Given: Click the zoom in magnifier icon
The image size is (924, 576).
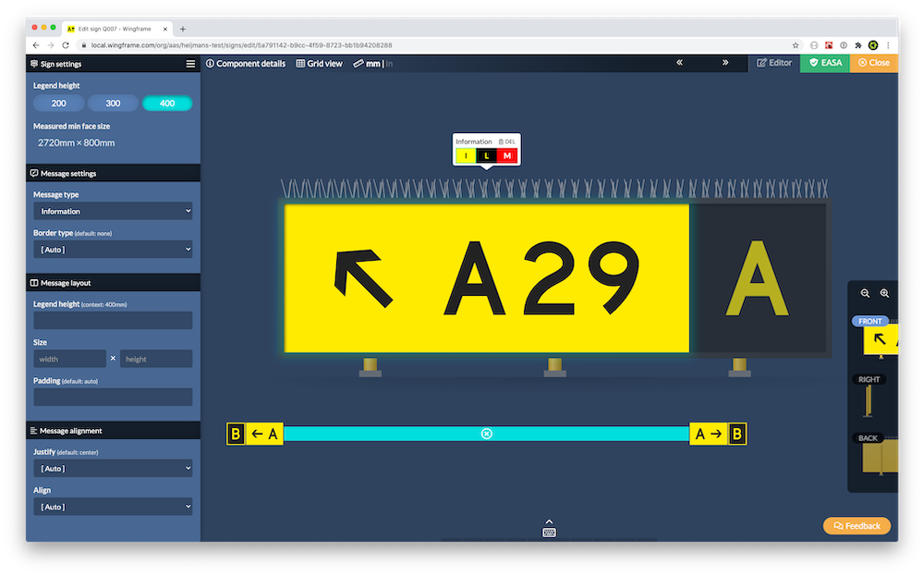Looking at the screenshot, I should (884, 293).
